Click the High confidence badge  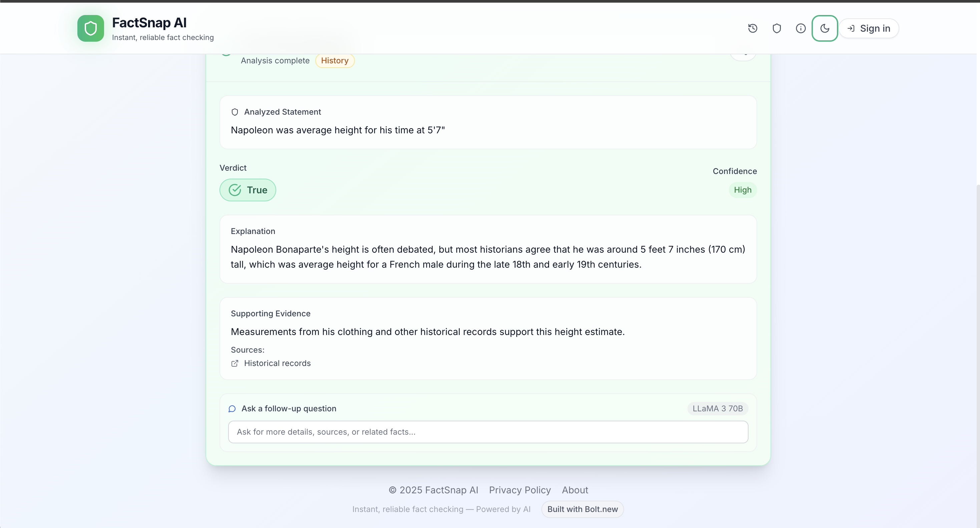[742, 190]
